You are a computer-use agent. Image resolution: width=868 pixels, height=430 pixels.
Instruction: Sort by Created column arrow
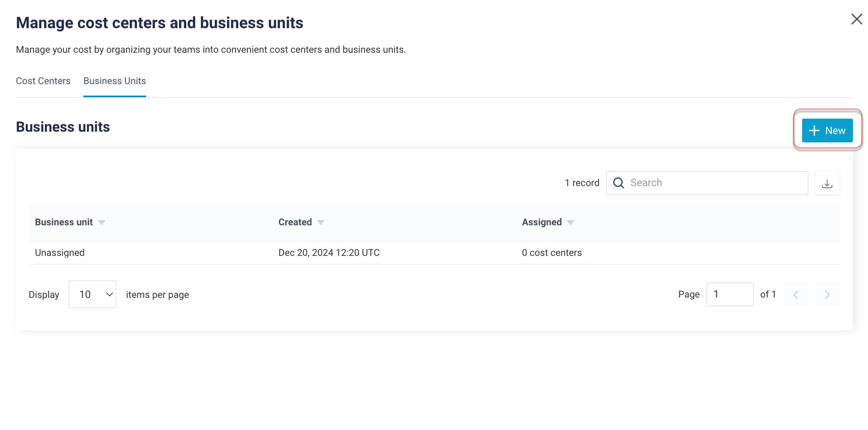(x=321, y=223)
